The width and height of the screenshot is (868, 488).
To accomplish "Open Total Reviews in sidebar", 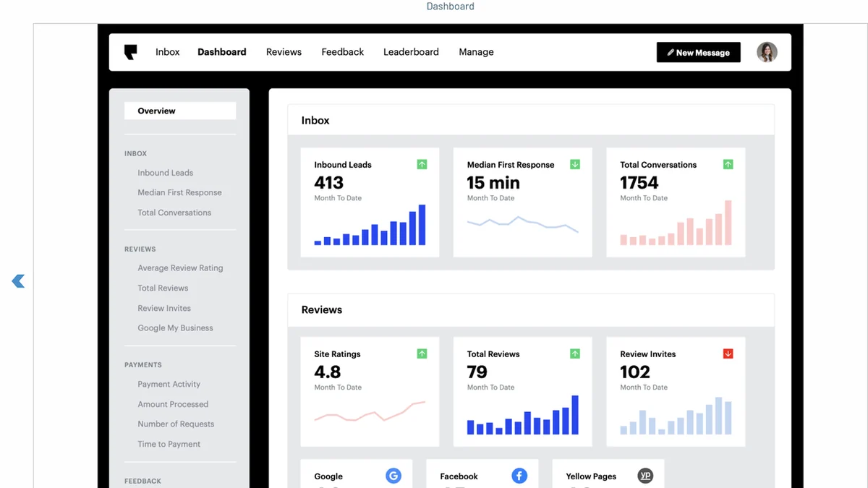I will [163, 288].
